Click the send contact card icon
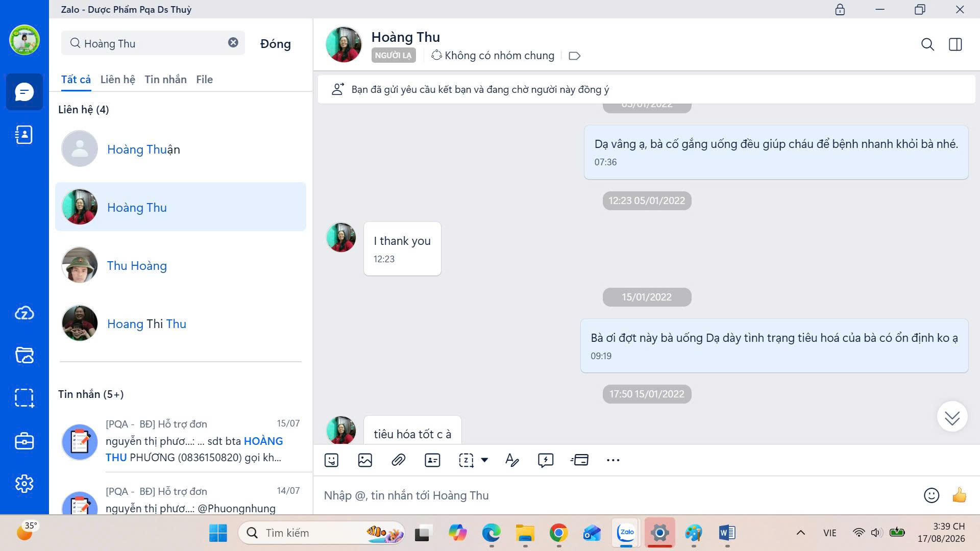This screenshot has width=980, height=551. coord(432,460)
